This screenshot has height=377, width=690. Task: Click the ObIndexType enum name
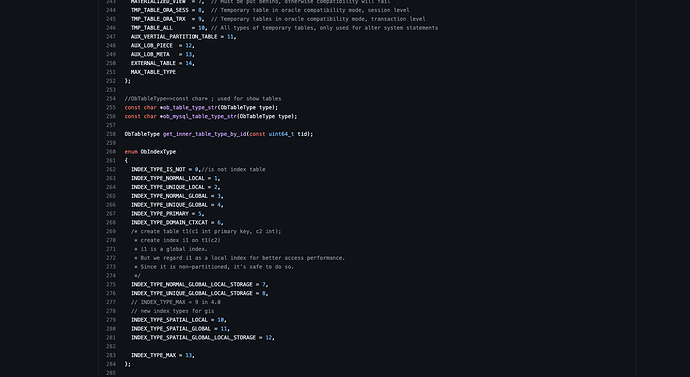pyautogui.click(x=158, y=152)
